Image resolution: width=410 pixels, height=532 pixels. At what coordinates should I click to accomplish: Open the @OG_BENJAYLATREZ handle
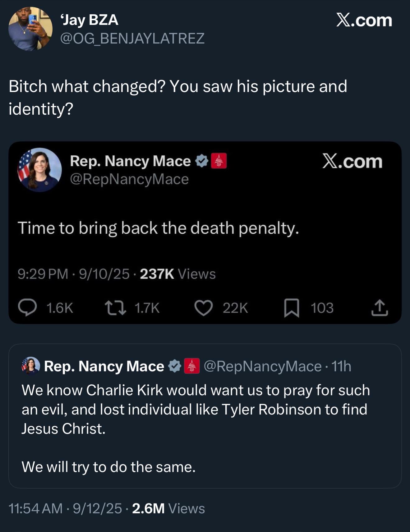[x=132, y=39]
